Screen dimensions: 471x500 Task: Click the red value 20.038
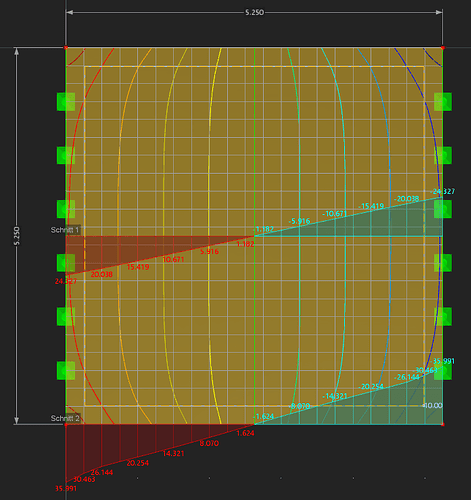point(102,274)
